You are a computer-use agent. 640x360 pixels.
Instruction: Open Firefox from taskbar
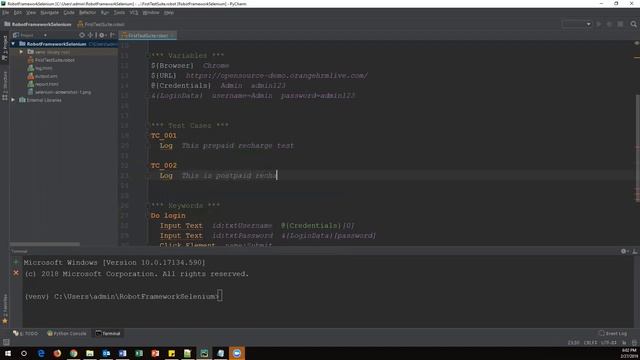point(57,353)
